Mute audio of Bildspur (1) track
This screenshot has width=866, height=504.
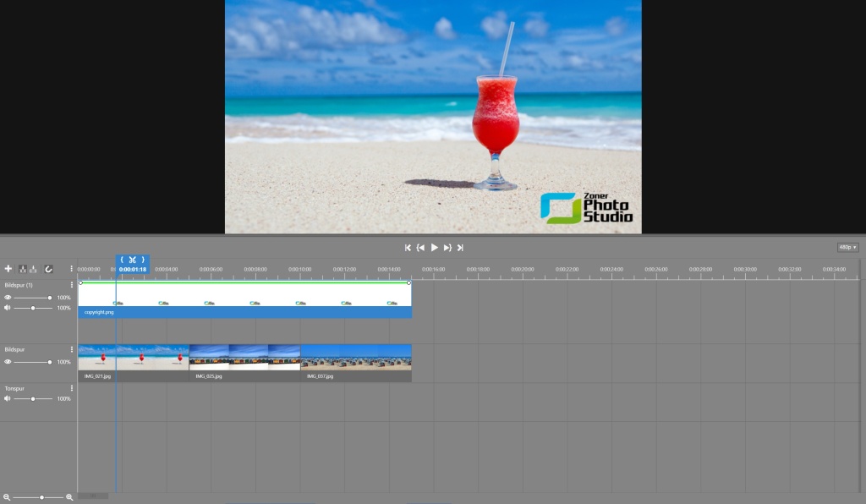pyautogui.click(x=8, y=308)
